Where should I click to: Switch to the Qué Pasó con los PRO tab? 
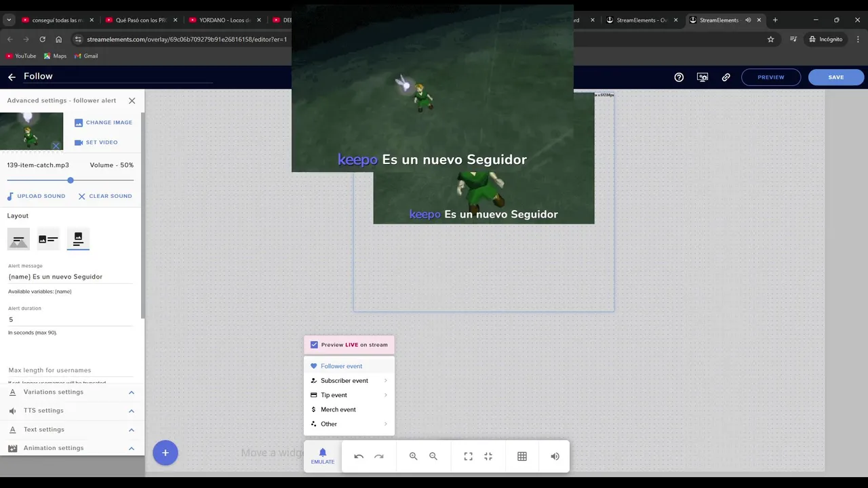141,20
